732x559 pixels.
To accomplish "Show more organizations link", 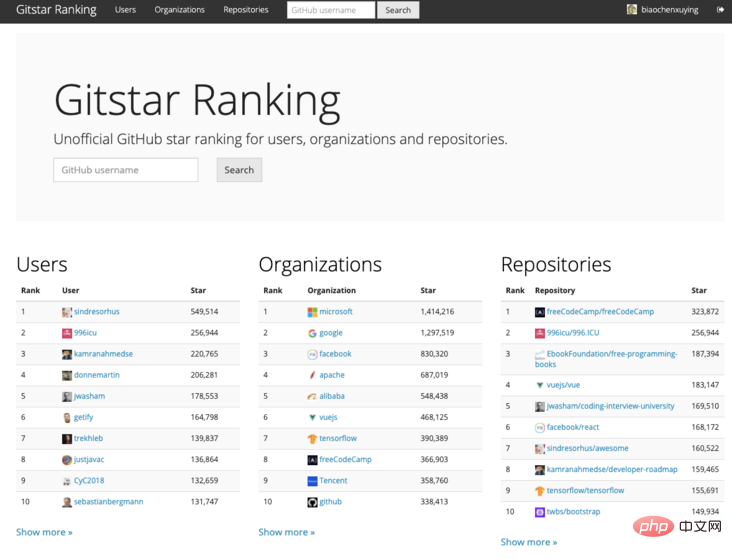I will (x=287, y=532).
